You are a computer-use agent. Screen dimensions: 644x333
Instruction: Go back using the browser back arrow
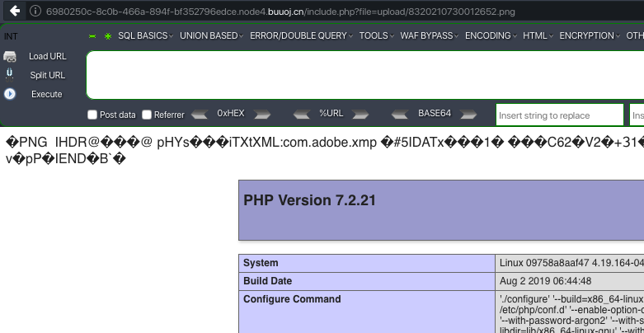[15, 11]
